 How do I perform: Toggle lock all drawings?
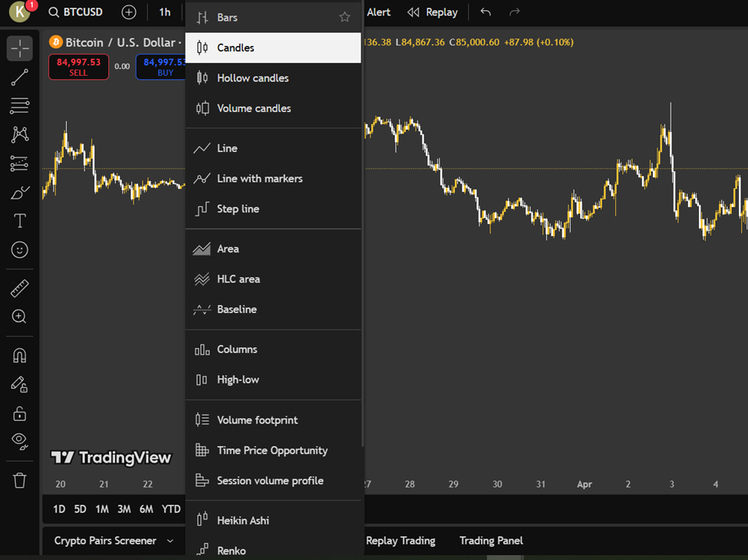[19, 413]
